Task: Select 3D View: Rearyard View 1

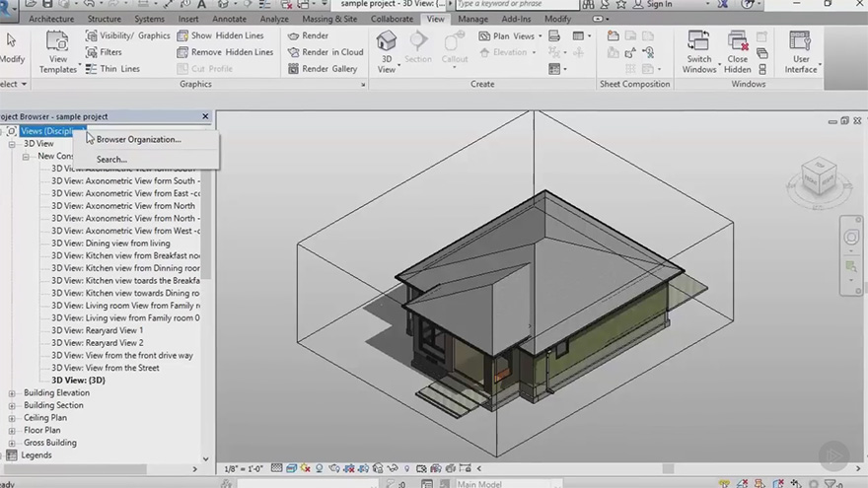Action: pyautogui.click(x=97, y=330)
